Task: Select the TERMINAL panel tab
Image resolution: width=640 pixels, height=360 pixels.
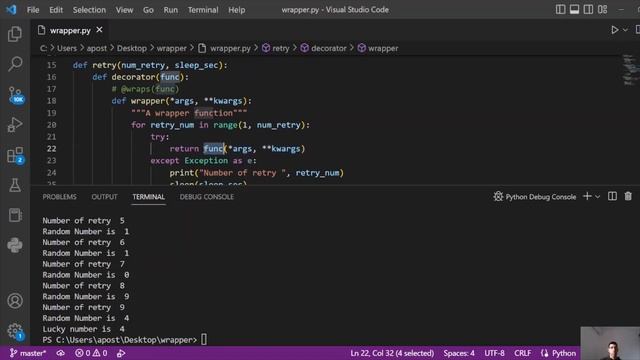Action: click(149, 197)
